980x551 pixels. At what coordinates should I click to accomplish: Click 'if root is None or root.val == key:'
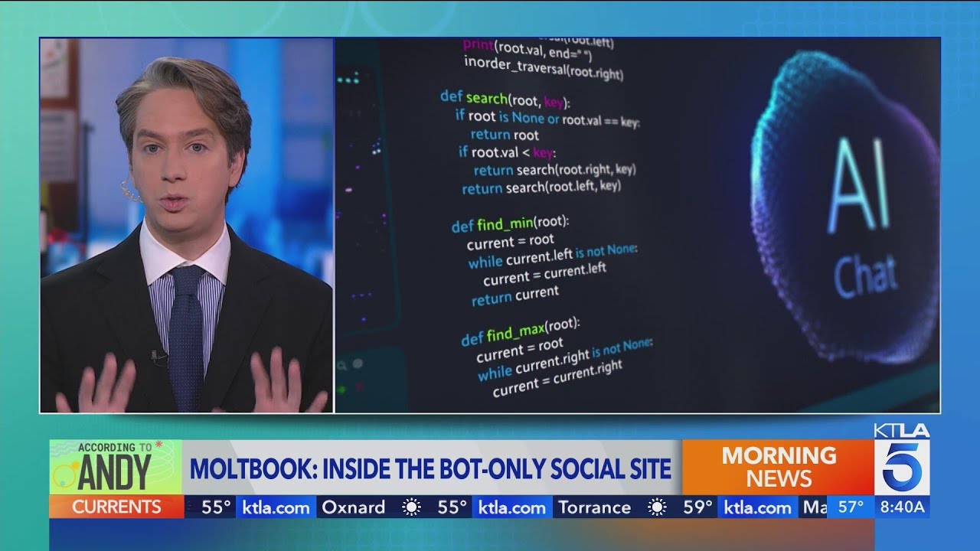coord(547,118)
